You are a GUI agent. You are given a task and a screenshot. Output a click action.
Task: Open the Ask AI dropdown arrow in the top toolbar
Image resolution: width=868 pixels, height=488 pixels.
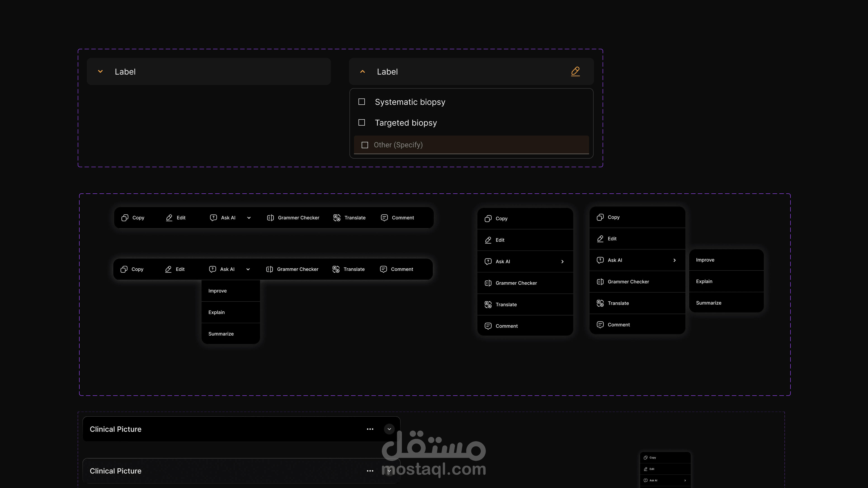249,218
